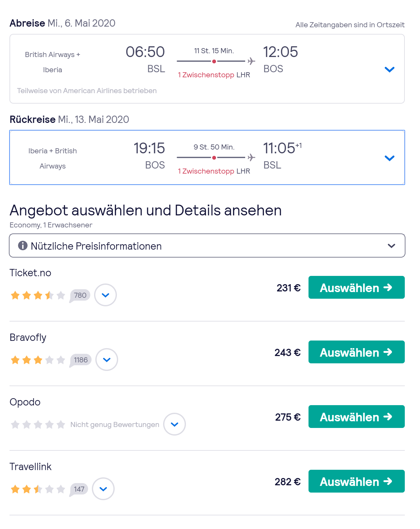Expand the outbound flight details chevron
This screenshot has width=420, height=529.
tap(389, 69)
